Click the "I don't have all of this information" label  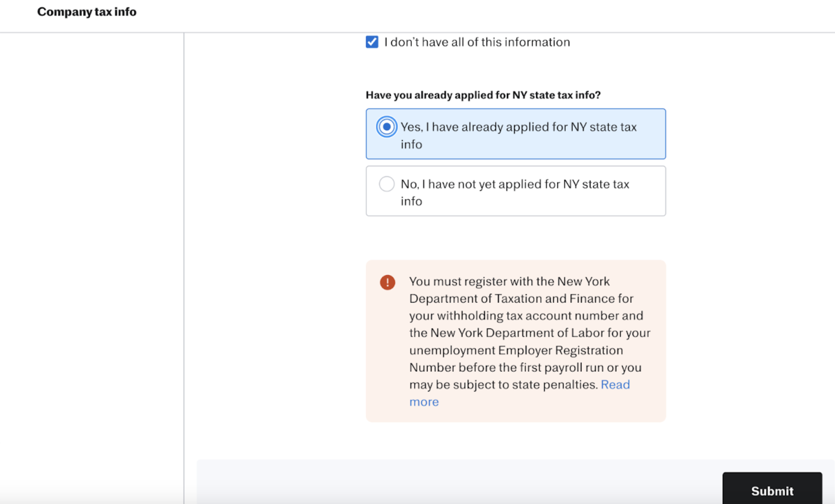coord(477,42)
